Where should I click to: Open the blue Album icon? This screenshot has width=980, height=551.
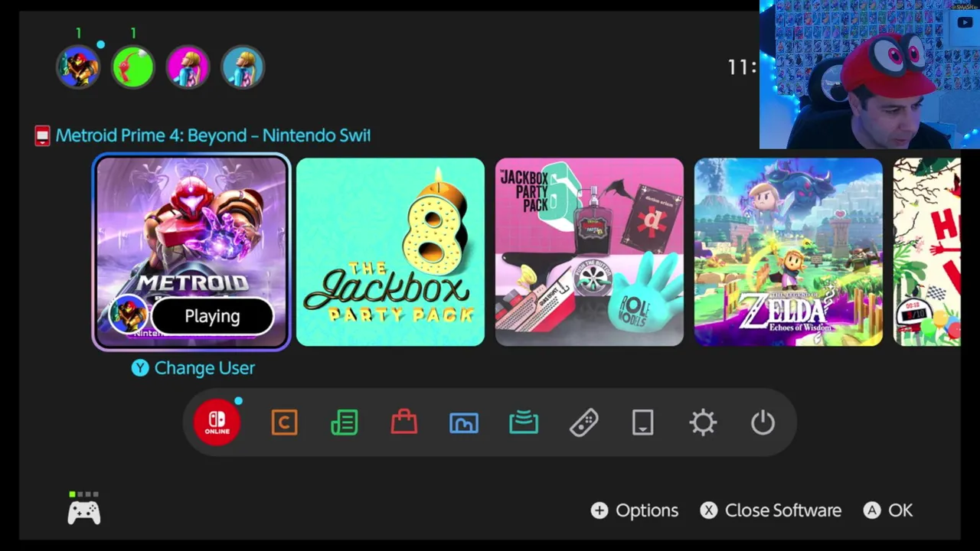pyautogui.click(x=464, y=422)
